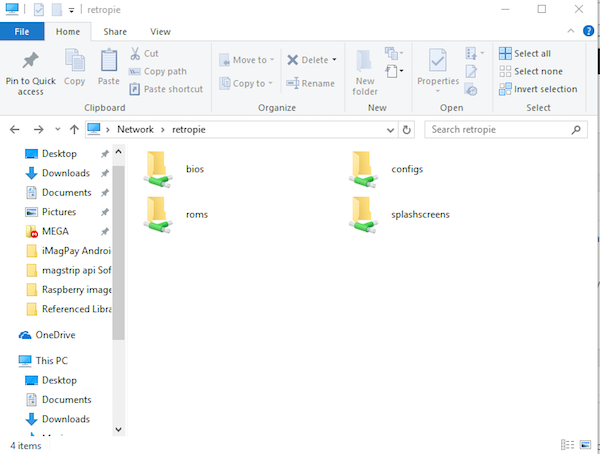Image resolution: width=600 pixels, height=454 pixels.
Task: Open Pictures in Quick access
Action: [59, 212]
